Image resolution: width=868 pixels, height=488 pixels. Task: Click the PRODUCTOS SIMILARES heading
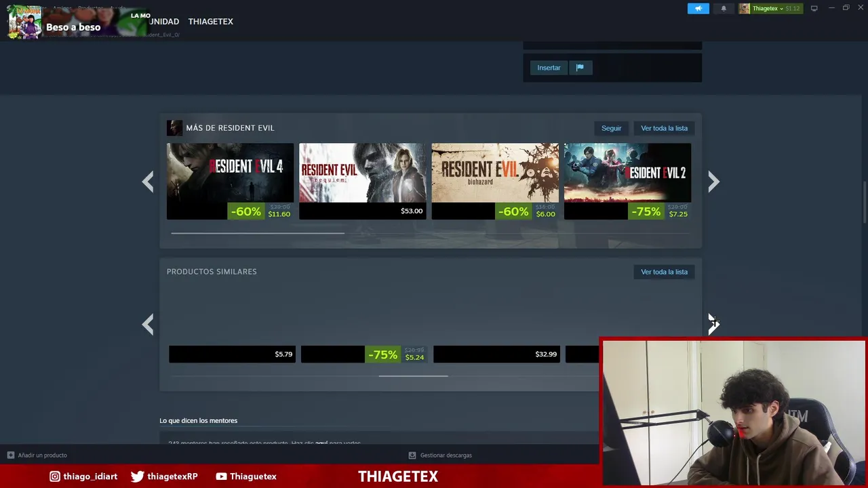pyautogui.click(x=212, y=272)
